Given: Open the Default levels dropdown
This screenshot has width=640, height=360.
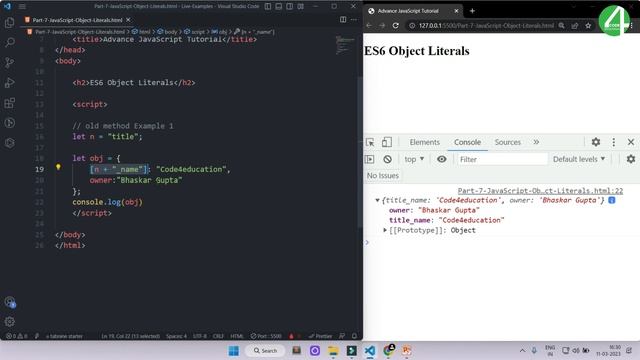Looking at the screenshot, I should coord(579,159).
